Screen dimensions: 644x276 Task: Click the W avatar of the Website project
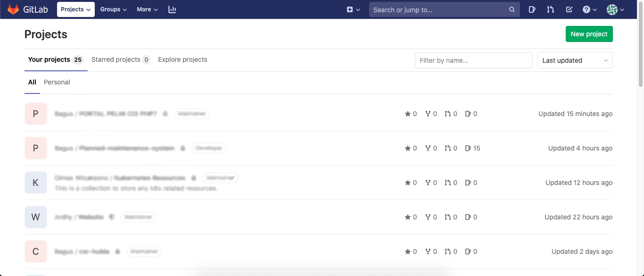(36, 217)
